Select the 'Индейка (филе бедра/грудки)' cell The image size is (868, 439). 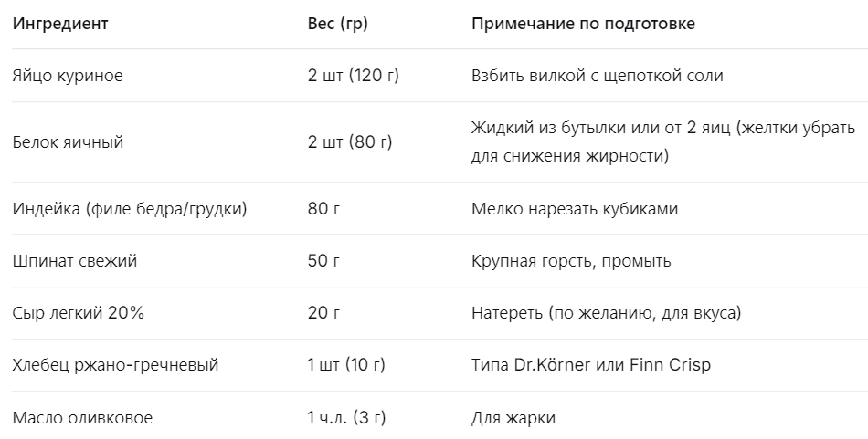point(130,209)
